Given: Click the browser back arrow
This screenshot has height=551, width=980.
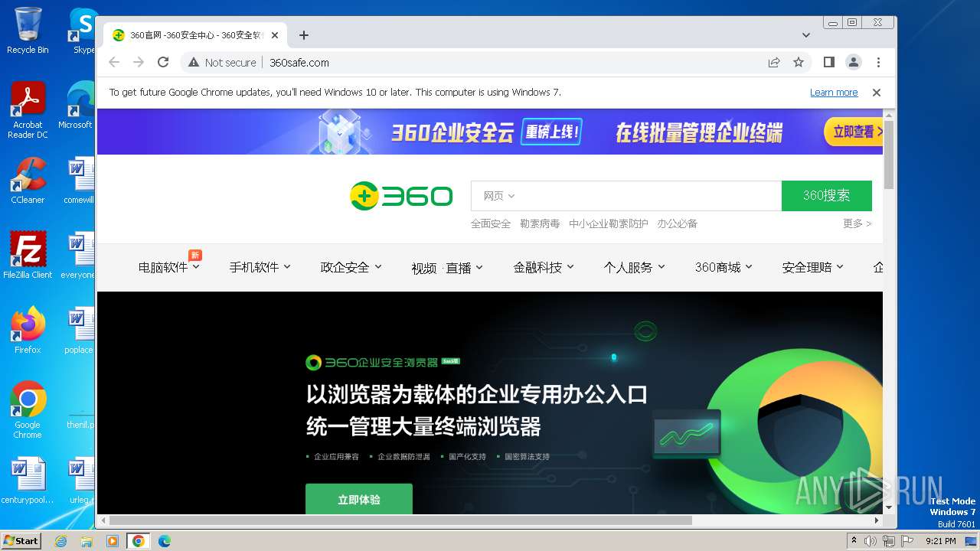Looking at the screenshot, I should click(114, 63).
